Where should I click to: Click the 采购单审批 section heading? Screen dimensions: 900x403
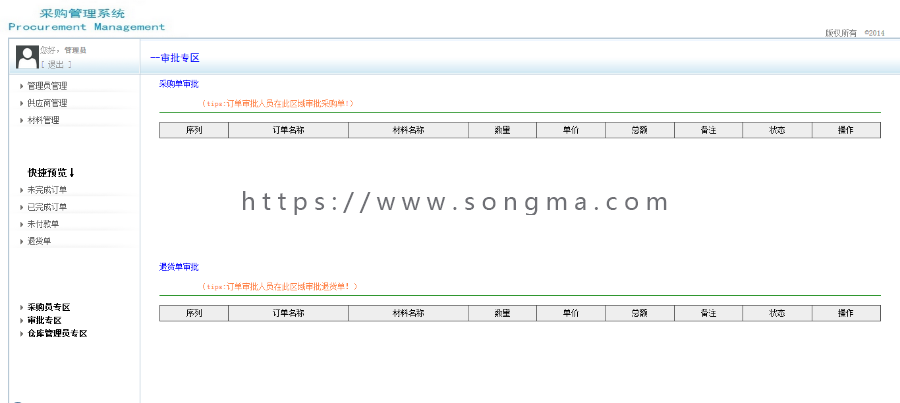point(179,84)
